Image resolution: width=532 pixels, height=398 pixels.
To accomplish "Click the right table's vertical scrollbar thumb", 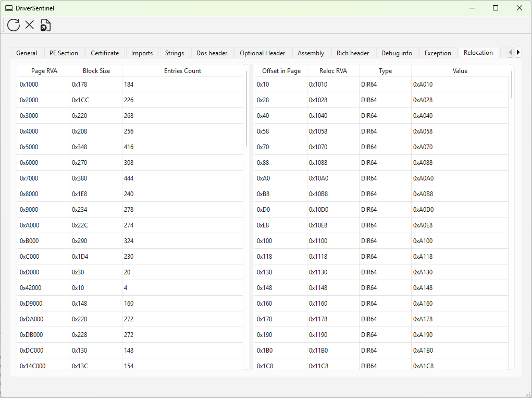I will pyautogui.click(x=512, y=85).
